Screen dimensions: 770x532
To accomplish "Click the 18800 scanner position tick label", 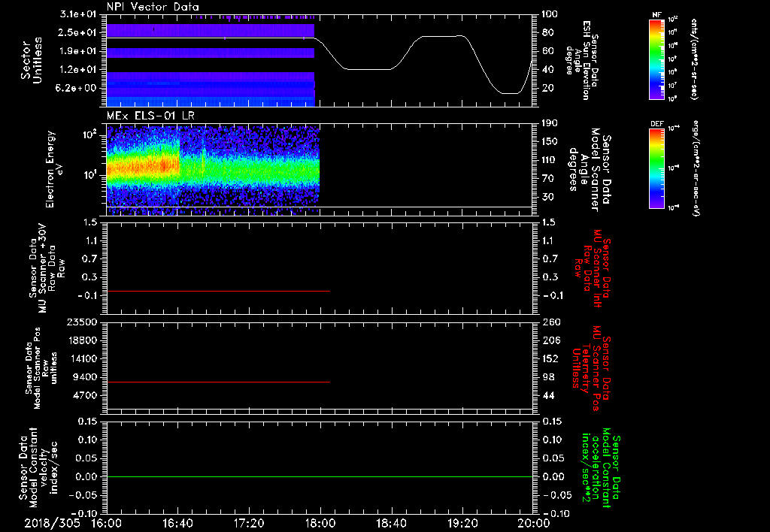I will (81, 340).
